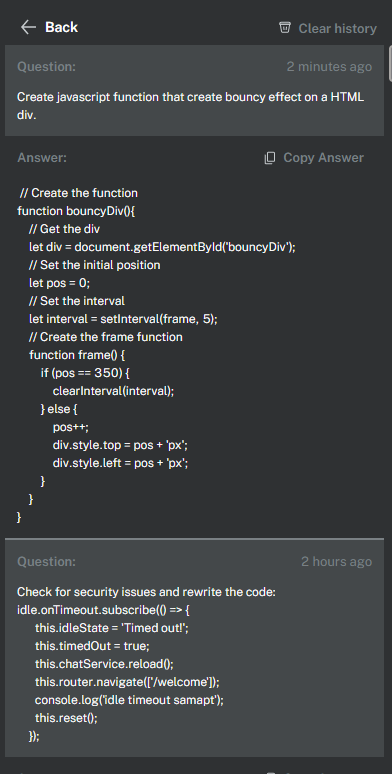The width and height of the screenshot is (392, 774).
Task: Select the Clear history text
Action: coord(338,29)
